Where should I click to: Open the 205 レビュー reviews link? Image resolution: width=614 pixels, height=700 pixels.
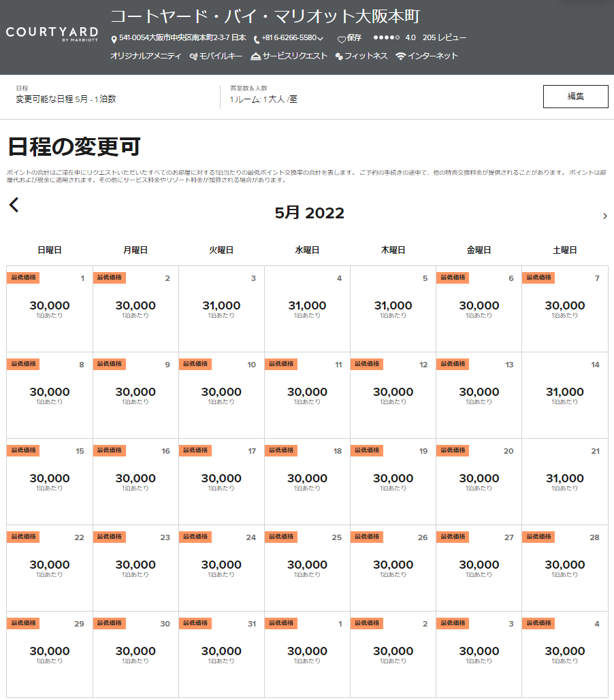coord(444,38)
